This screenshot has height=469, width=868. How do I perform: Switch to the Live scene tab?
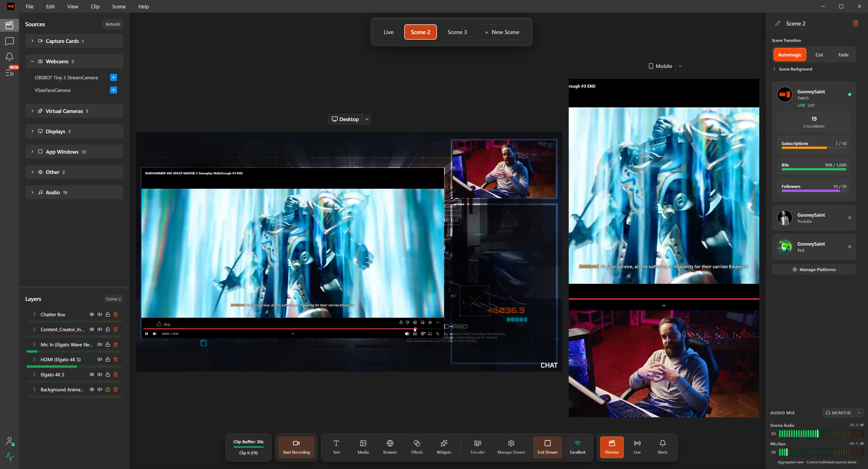click(x=389, y=32)
